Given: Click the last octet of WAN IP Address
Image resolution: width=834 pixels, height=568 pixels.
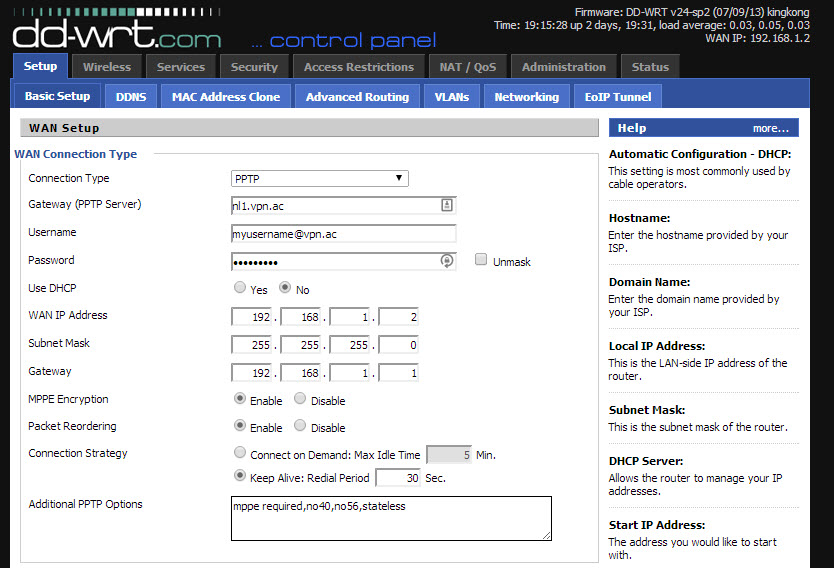Looking at the screenshot, I should 398,317.
